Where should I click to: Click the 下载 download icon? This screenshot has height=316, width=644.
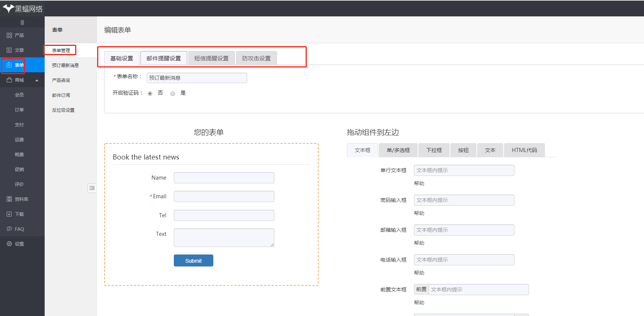pos(9,214)
